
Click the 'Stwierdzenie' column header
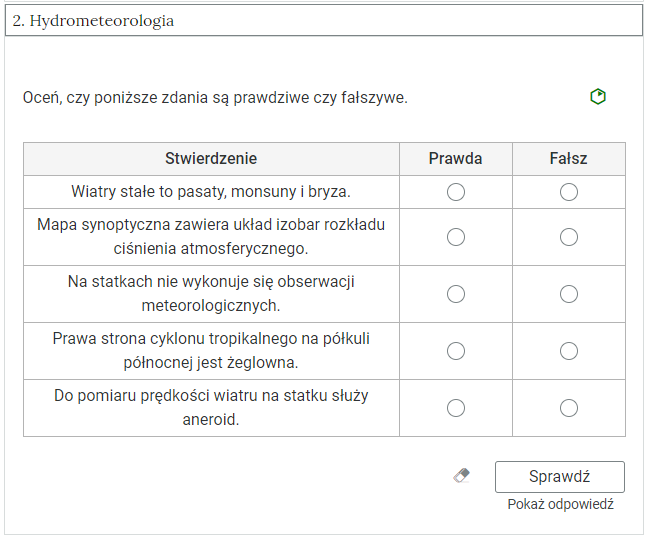tap(211, 159)
